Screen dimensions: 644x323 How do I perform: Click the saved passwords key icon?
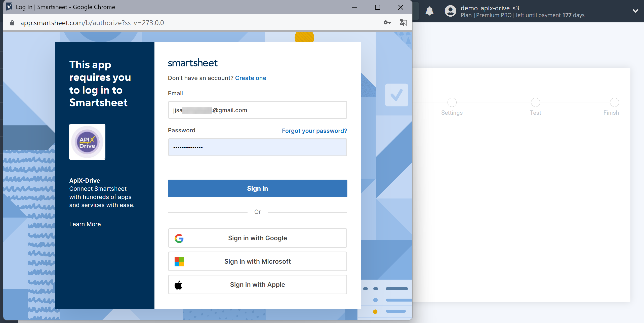387,23
